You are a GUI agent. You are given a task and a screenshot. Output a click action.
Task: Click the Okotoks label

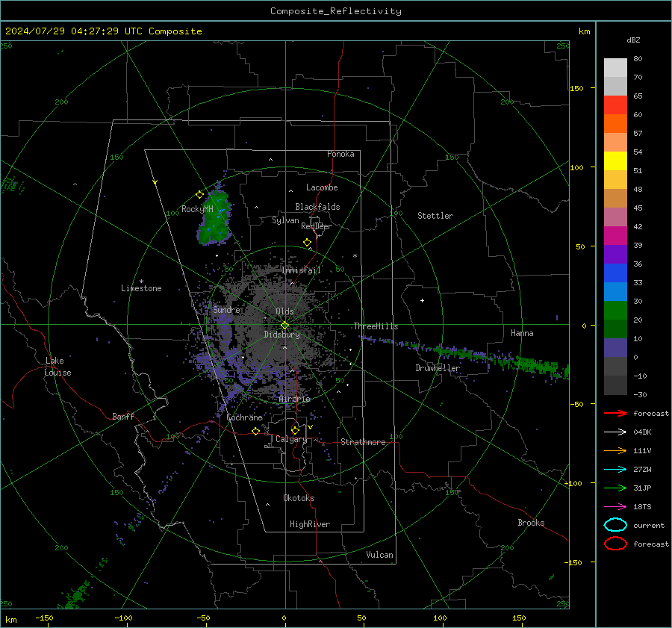pos(299,498)
